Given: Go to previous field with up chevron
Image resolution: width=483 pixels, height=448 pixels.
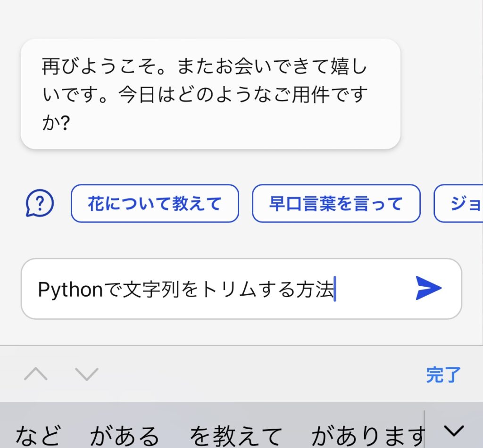Looking at the screenshot, I should tap(36, 374).
